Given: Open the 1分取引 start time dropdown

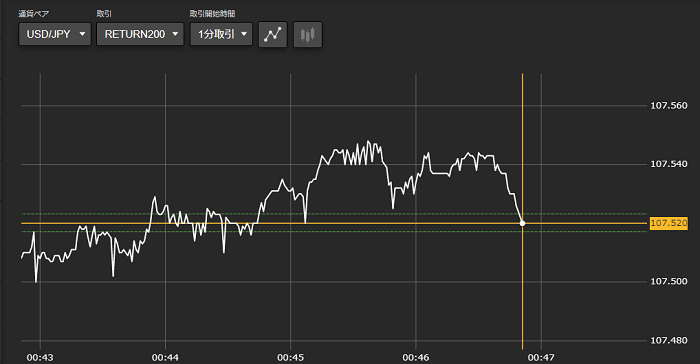Looking at the screenshot, I should (x=221, y=34).
